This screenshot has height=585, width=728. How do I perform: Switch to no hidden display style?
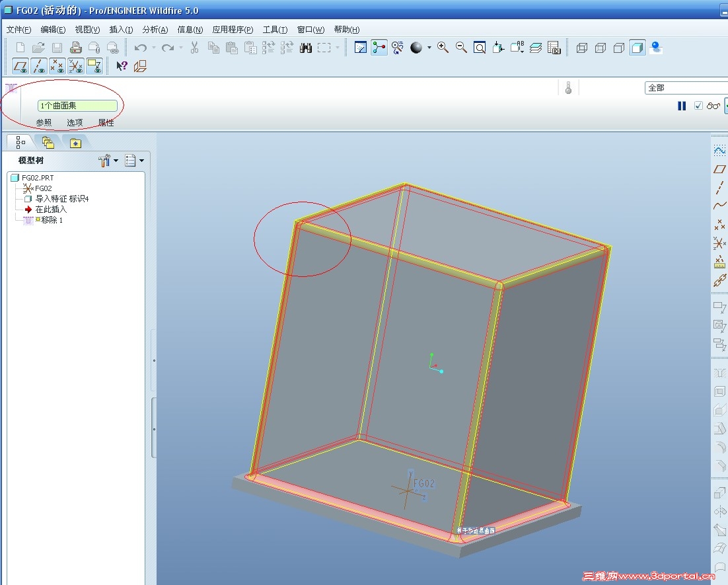pos(619,48)
